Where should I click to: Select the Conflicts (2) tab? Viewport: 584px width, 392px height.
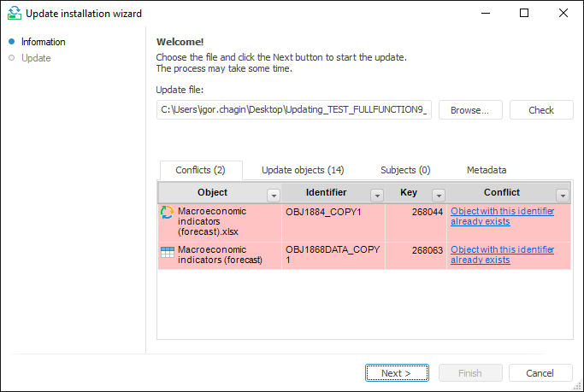point(200,170)
